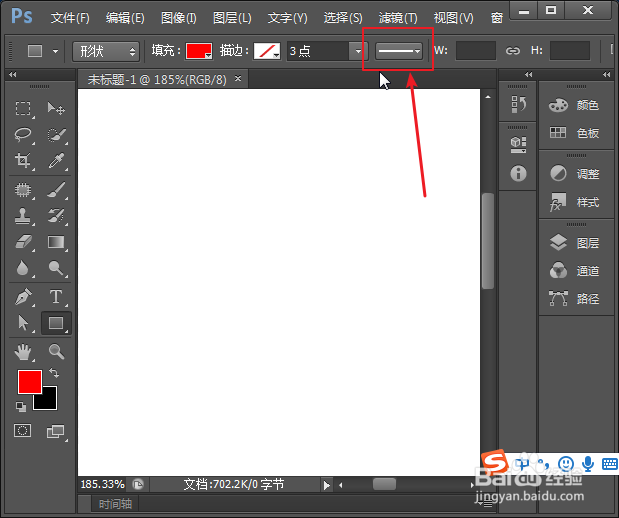Select the Spot Healing Brush tool
Viewport: 619px width, 518px height.
(x=23, y=190)
